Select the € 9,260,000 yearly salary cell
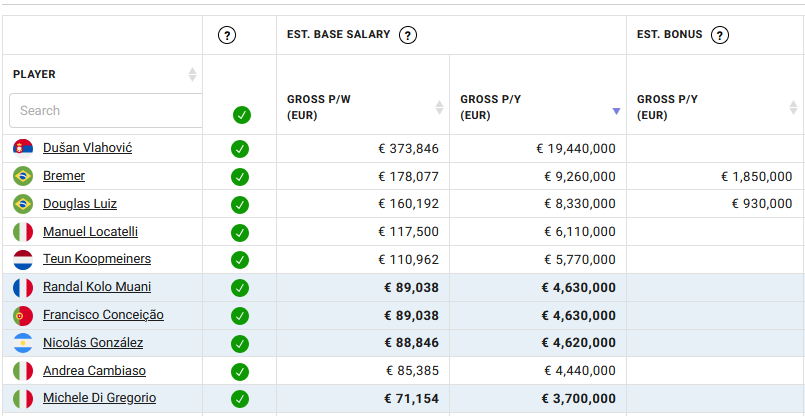 point(538,177)
